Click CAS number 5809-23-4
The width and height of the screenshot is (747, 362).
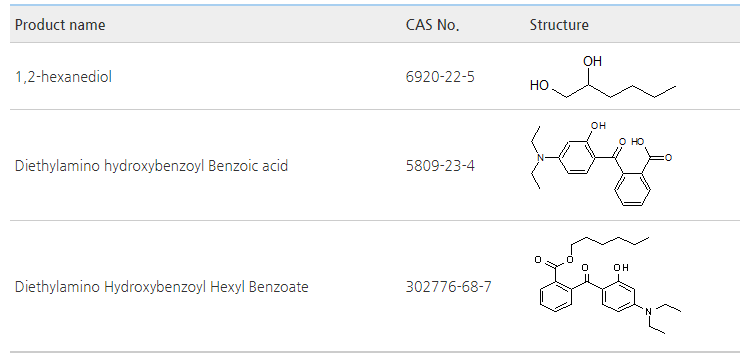440,166
